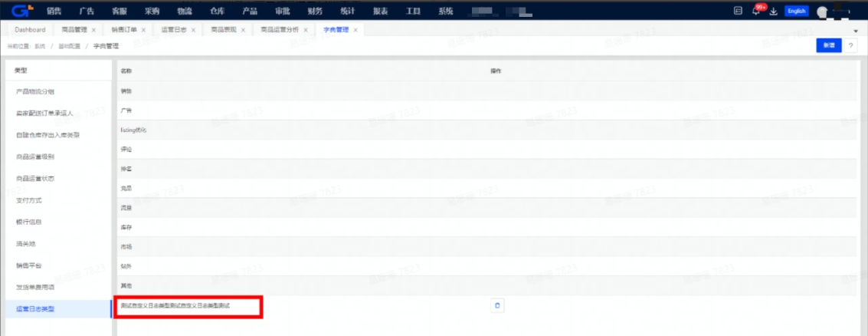Click the 测试自定义日志类型 custom row text

tap(175, 305)
